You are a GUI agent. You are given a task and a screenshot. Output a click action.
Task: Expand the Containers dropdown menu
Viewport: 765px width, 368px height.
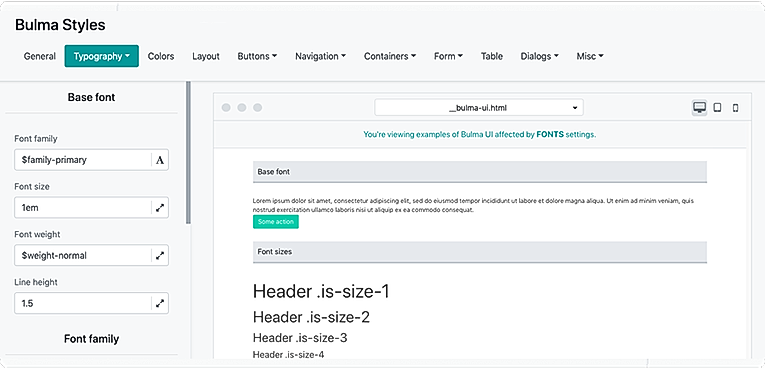tap(390, 56)
